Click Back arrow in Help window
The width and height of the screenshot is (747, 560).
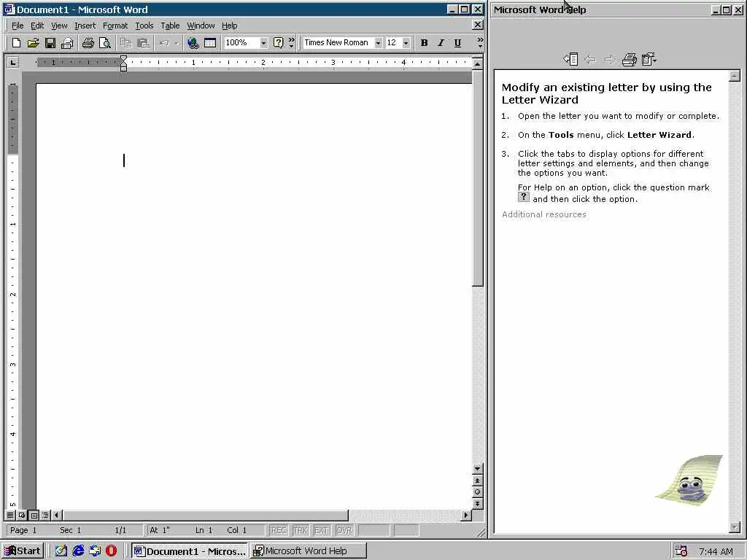[x=590, y=60]
